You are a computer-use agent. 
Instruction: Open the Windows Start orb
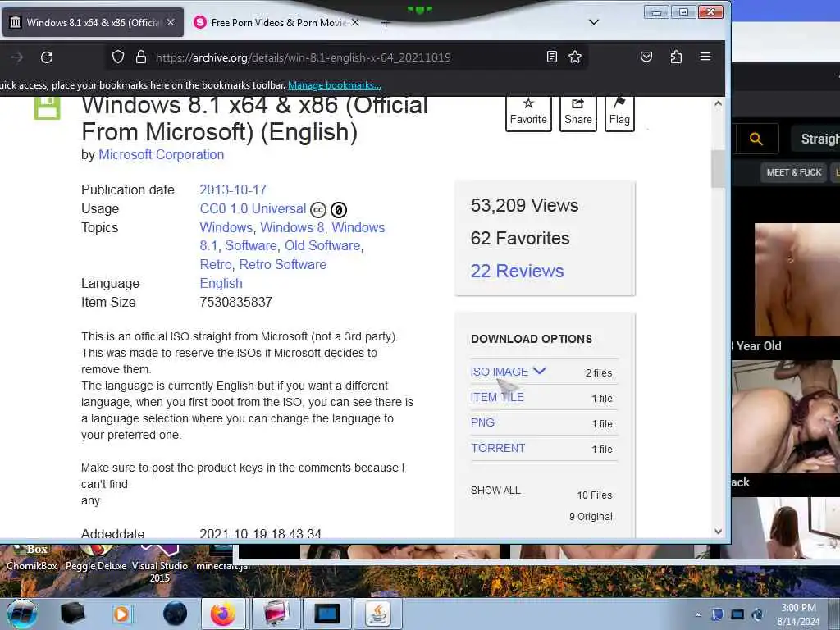tap(22, 614)
